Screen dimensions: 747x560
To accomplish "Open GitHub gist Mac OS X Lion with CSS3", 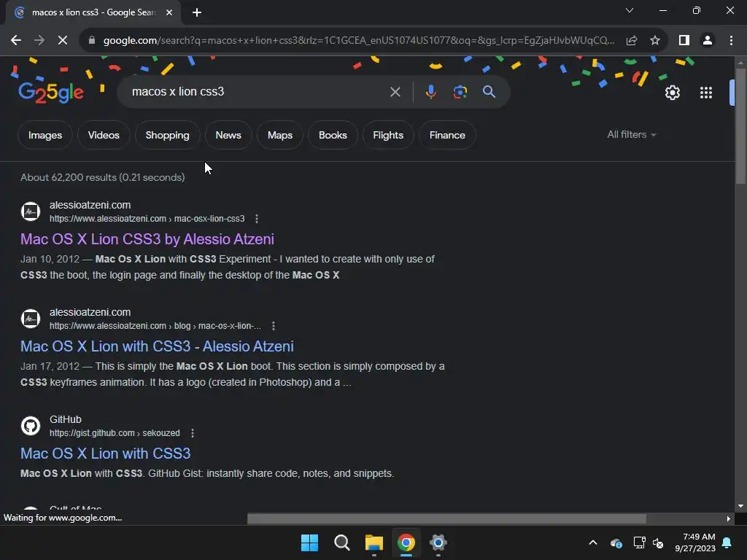I will (x=105, y=454).
